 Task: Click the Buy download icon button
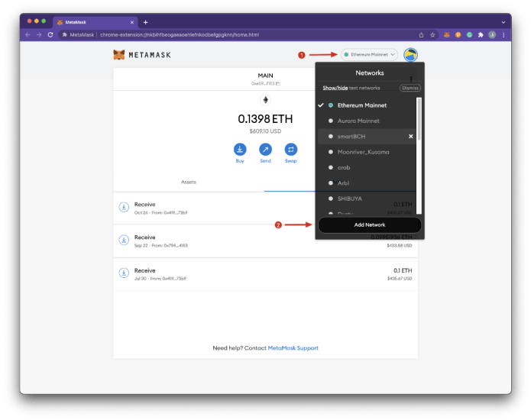240,149
